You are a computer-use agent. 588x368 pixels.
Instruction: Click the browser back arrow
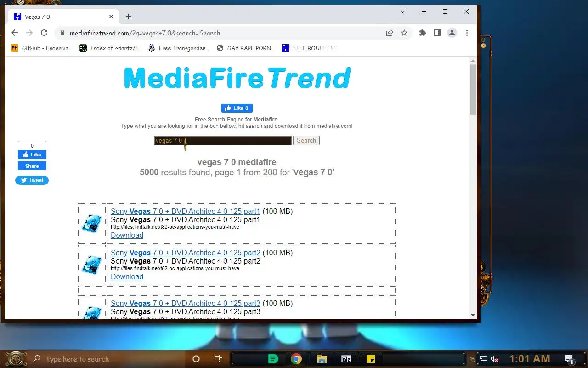pyautogui.click(x=15, y=33)
